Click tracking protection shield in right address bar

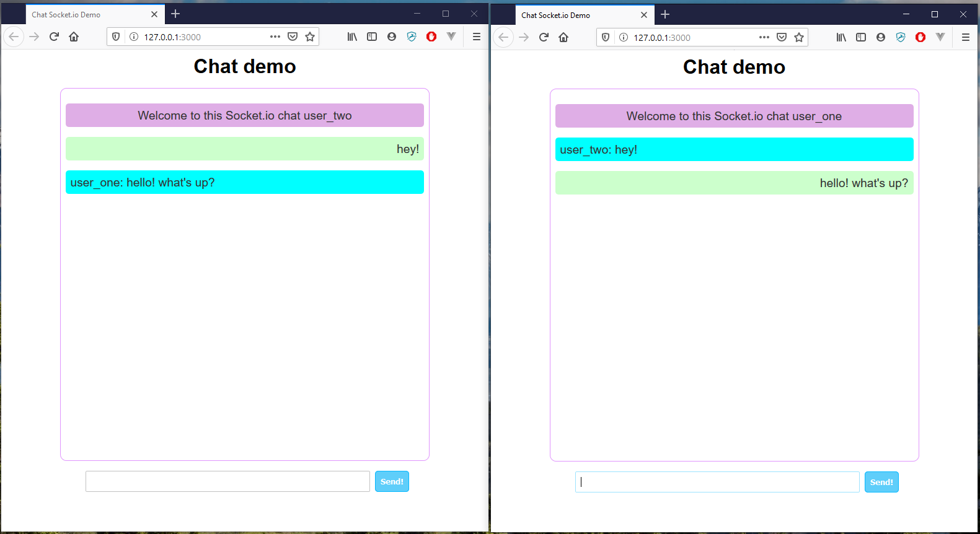pos(606,37)
